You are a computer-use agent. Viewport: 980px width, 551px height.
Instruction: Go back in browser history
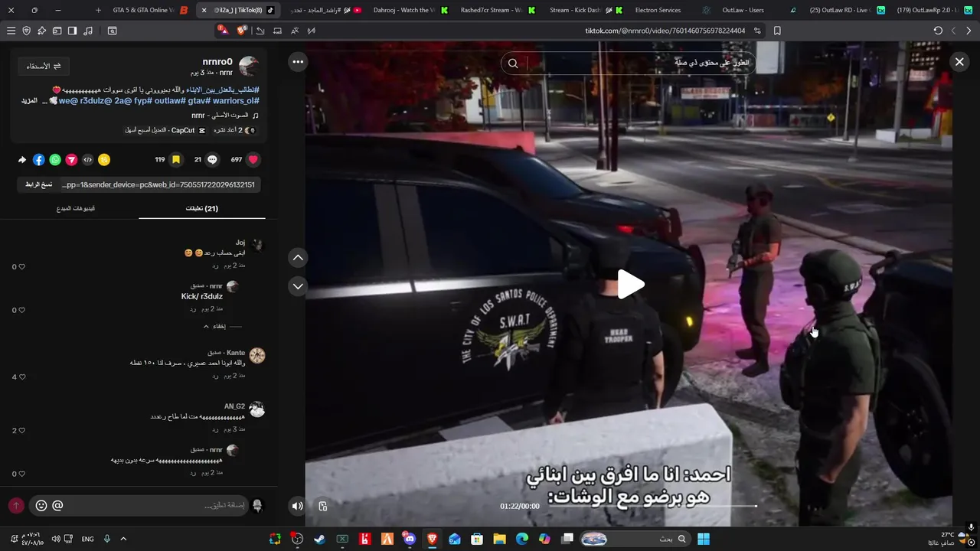(969, 31)
